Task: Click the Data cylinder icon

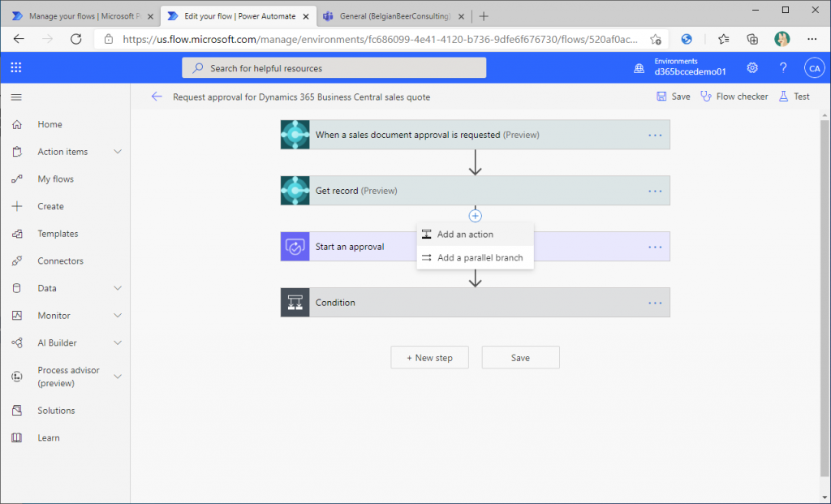Action: click(17, 288)
